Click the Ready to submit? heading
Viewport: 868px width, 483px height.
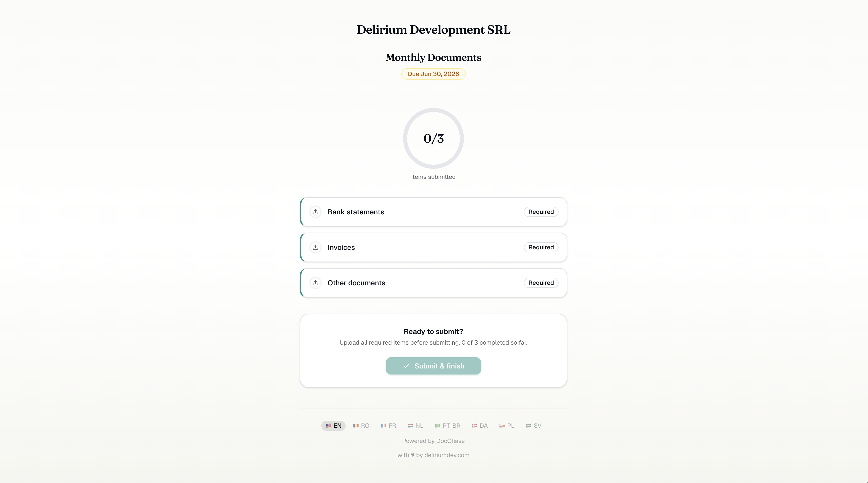coord(433,331)
